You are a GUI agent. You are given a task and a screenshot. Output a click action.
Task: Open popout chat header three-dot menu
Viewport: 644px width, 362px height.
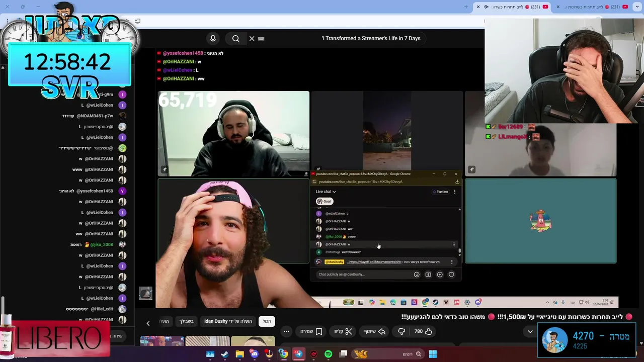click(x=455, y=192)
